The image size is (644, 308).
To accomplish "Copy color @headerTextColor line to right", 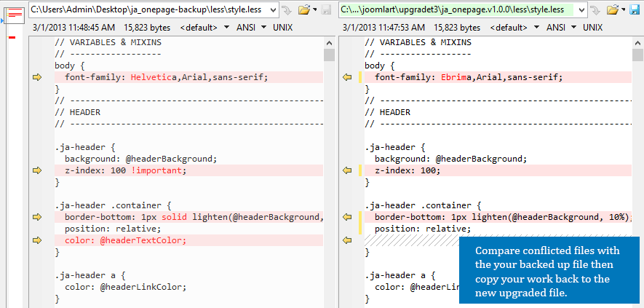I will click(x=37, y=240).
